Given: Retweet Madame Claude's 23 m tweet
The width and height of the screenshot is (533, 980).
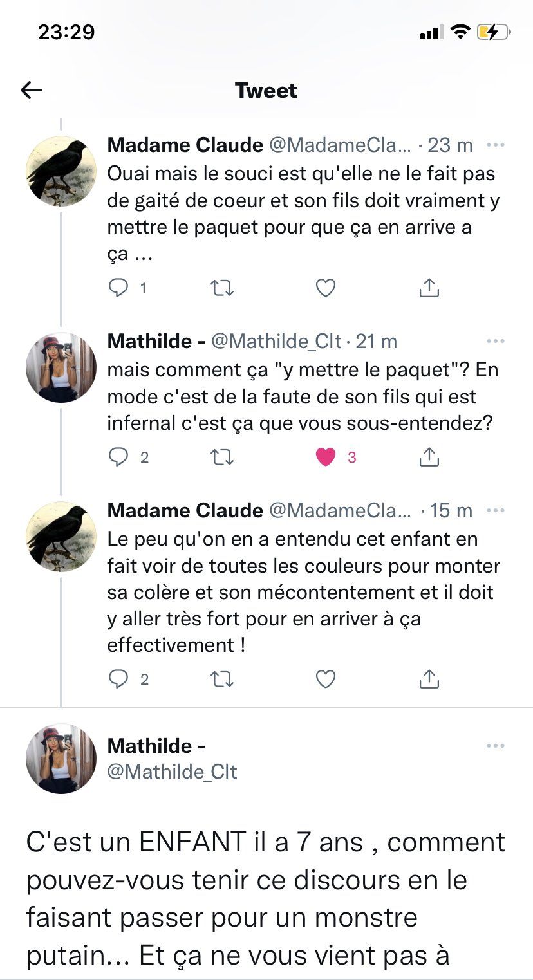Looking at the screenshot, I should click(x=222, y=288).
